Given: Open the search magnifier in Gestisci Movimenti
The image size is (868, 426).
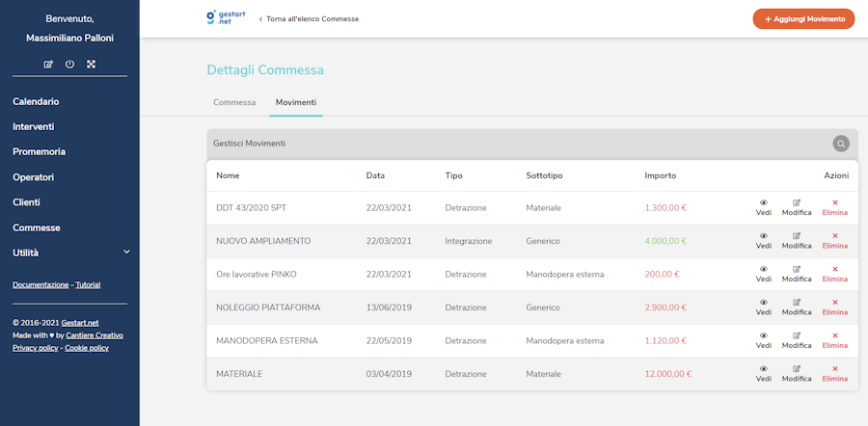Looking at the screenshot, I should [x=841, y=144].
